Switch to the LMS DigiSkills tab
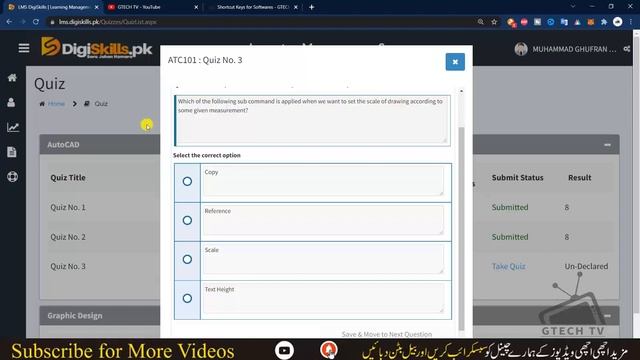This screenshot has width=640, height=360. (x=53, y=7)
